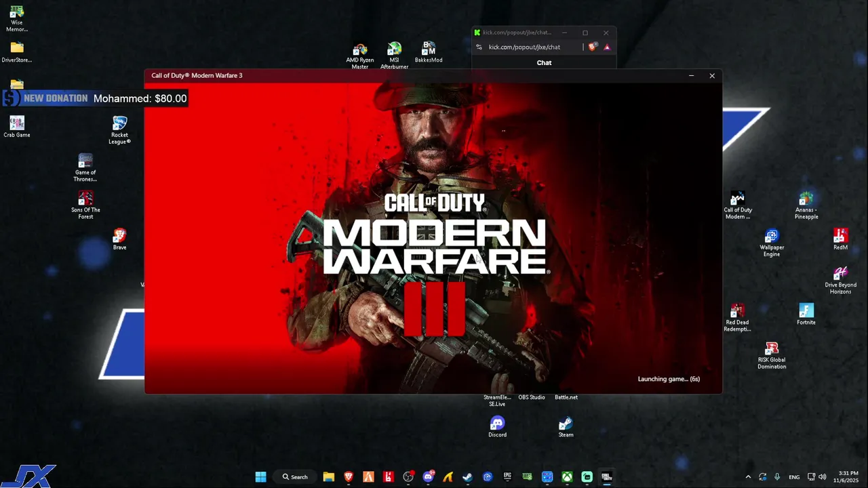This screenshot has height=488, width=868.
Task: Select the StreamElements SE.Live desktop label
Action: [x=497, y=401]
